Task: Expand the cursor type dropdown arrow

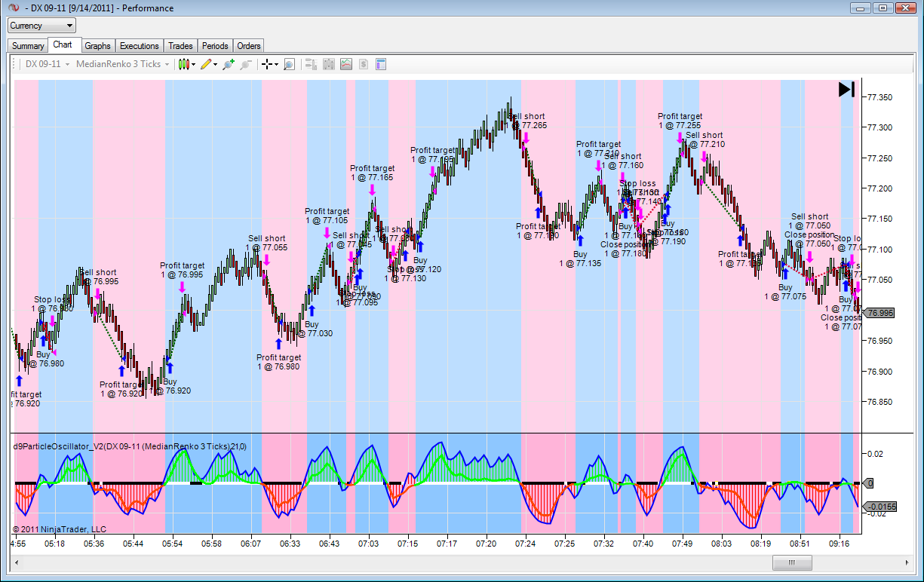Action: tap(276, 65)
